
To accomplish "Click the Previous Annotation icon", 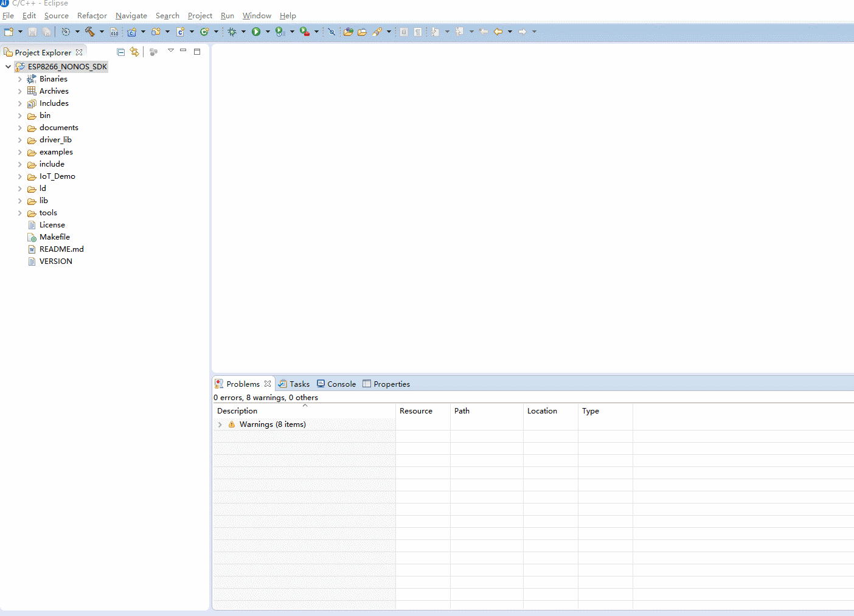I will (x=460, y=32).
